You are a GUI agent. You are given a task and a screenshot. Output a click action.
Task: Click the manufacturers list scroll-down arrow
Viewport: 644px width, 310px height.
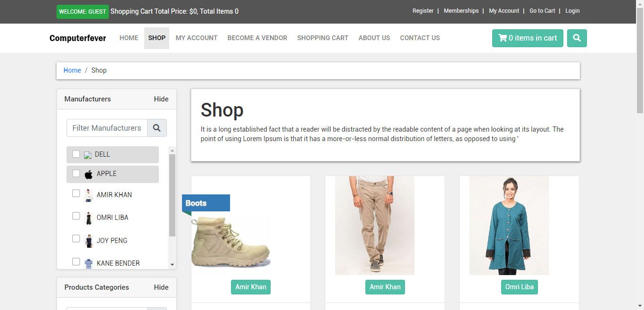(x=172, y=265)
